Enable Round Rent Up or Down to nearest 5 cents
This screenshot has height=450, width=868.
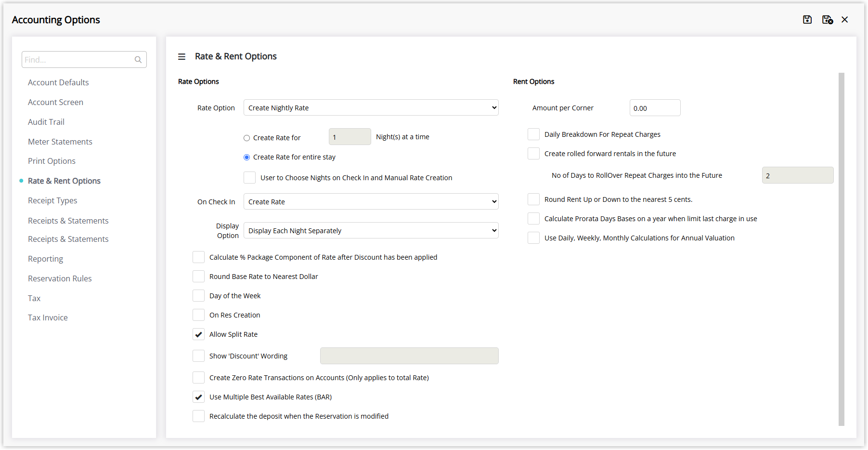(533, 199)
